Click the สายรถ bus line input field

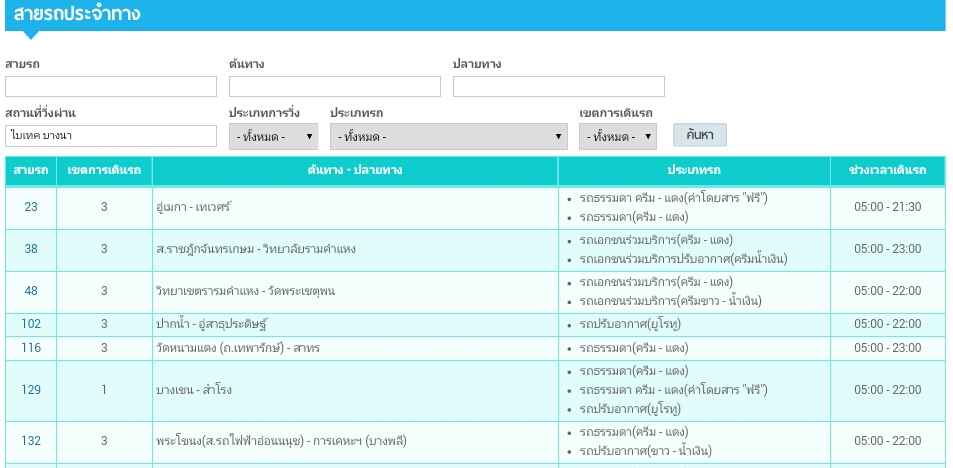coord(111,87)
